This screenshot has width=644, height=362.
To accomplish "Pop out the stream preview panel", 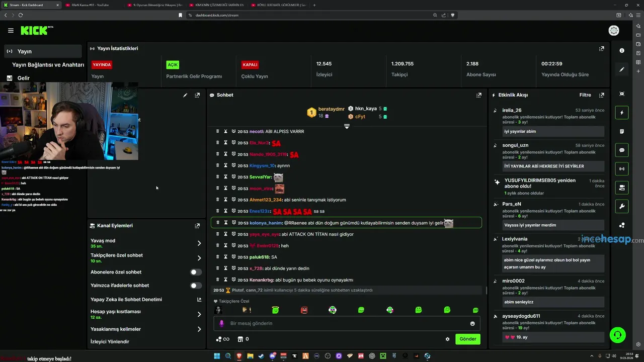I will (197, 95).
